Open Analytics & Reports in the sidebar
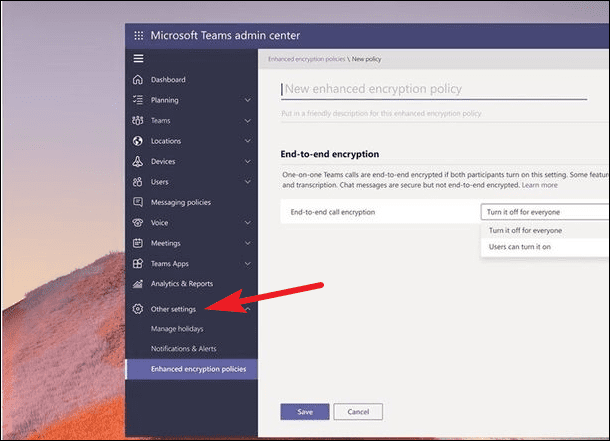 pos(182,284)
